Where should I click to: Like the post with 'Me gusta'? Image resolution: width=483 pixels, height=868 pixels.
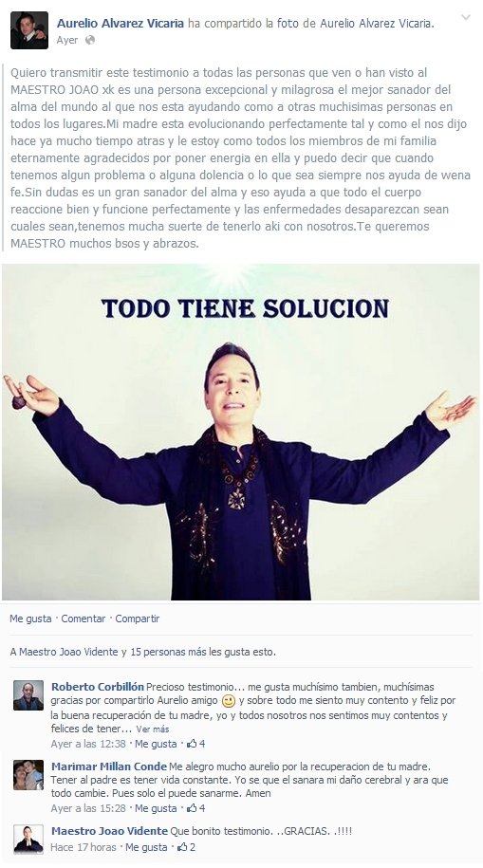click(x=30, y=619)
